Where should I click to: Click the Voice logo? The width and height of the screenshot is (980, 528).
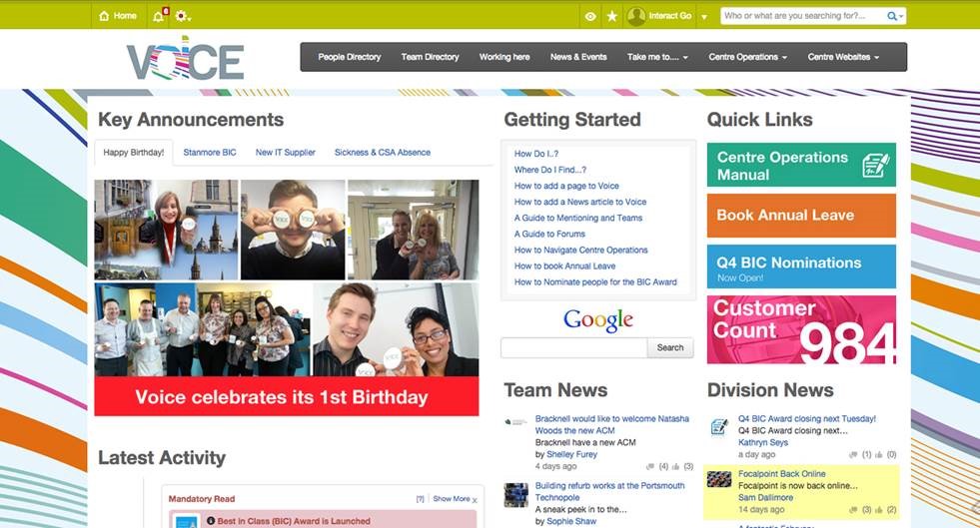185,58
